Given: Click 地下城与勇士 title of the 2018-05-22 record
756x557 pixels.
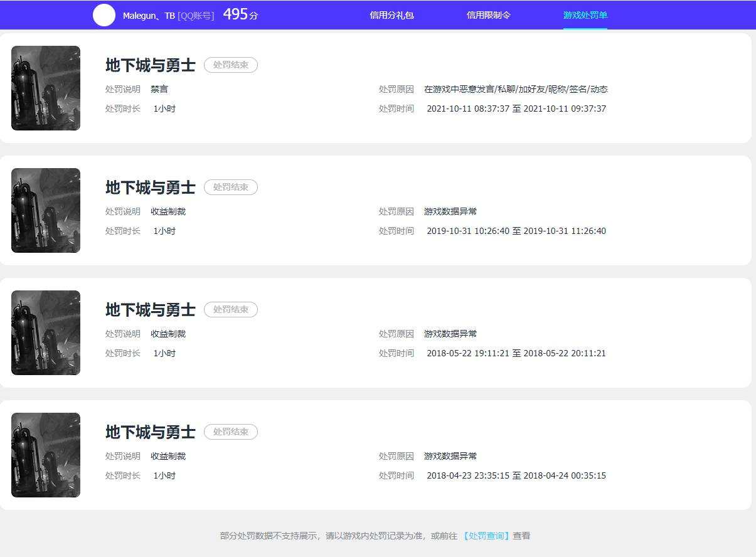Looking at the screenshot, I should click(151, 310).
